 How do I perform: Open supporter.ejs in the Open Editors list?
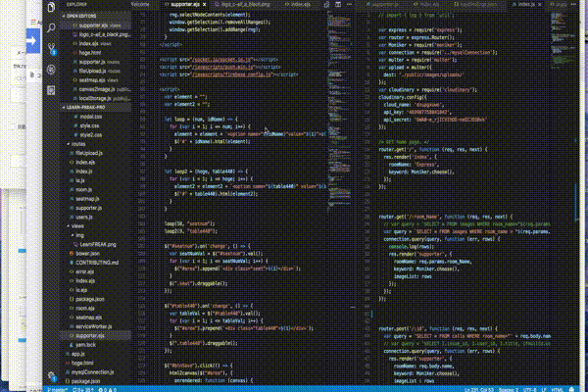click(x=96, y=25)
